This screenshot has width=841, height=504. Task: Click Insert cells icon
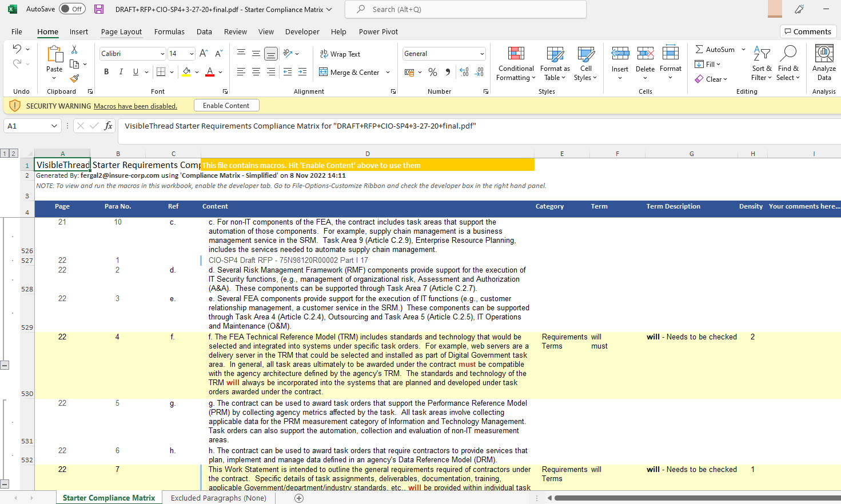click(x=620, y=54)
